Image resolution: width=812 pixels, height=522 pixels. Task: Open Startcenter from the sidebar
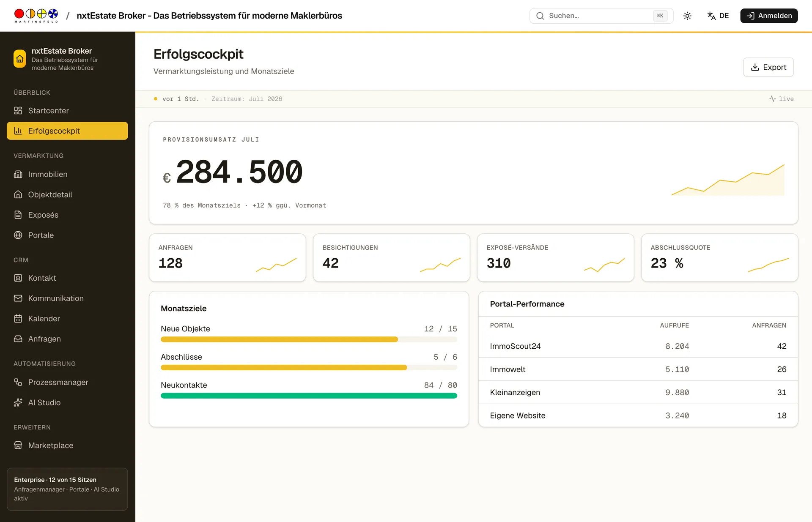point(67,111)
